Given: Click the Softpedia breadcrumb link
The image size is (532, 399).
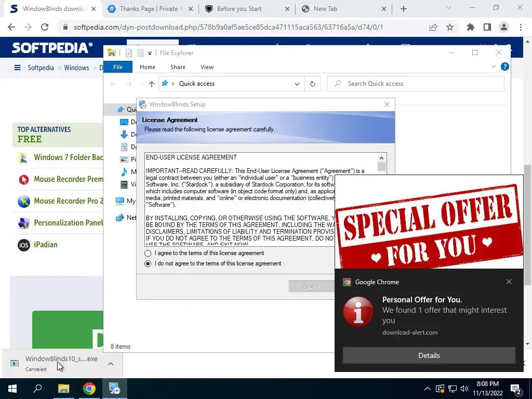Looking at the screenshot, I should coord(41,68).
